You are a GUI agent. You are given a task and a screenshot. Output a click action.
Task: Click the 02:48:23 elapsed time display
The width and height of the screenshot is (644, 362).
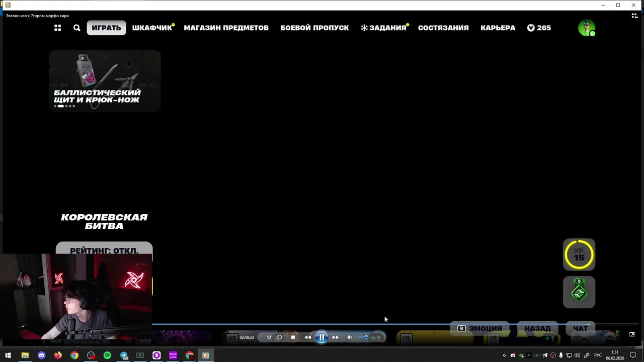point(247,337)
